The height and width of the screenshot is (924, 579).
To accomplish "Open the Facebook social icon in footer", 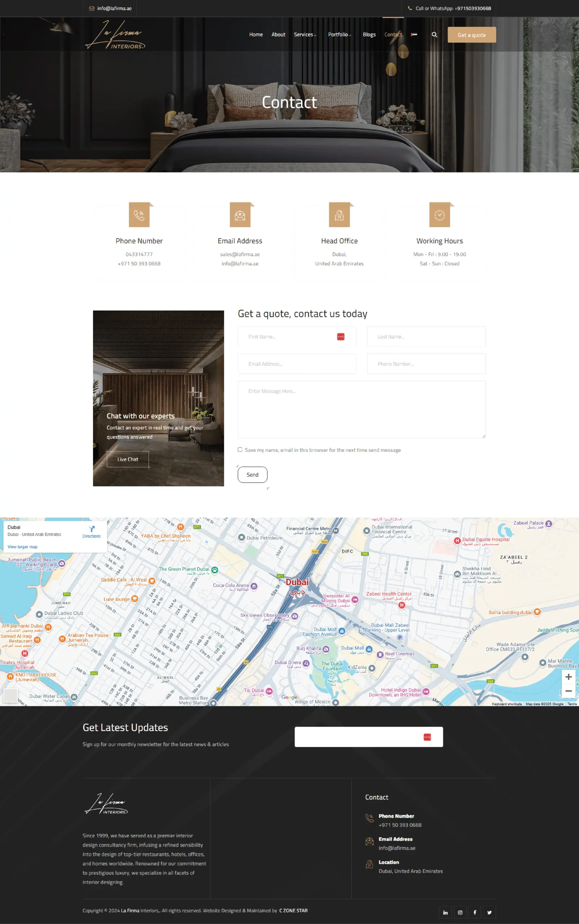I will (474, 912).
